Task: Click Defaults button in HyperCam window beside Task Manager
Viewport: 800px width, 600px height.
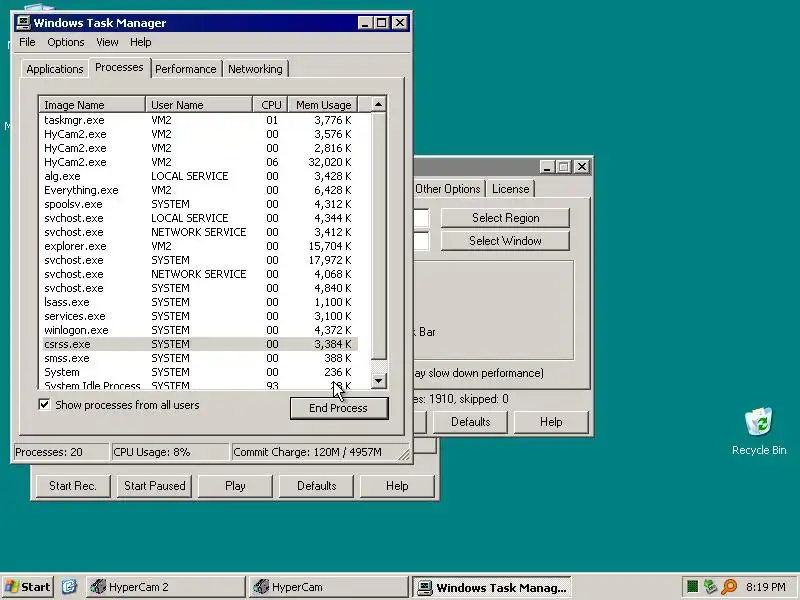Action: click(x=470, y=422)
